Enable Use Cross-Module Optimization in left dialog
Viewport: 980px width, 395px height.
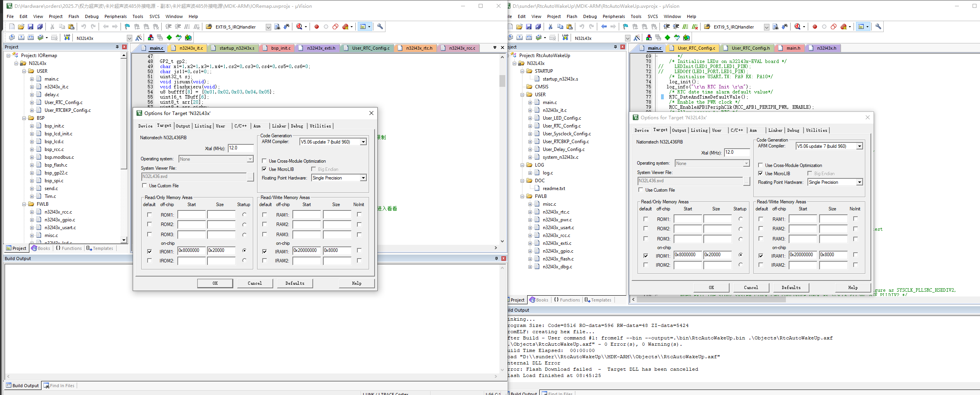[264, 161]
